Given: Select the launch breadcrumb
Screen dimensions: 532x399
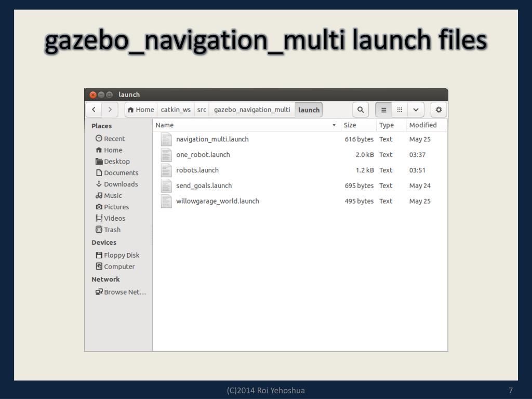Looking at the screenshot, I should click(x=309, y=110).
